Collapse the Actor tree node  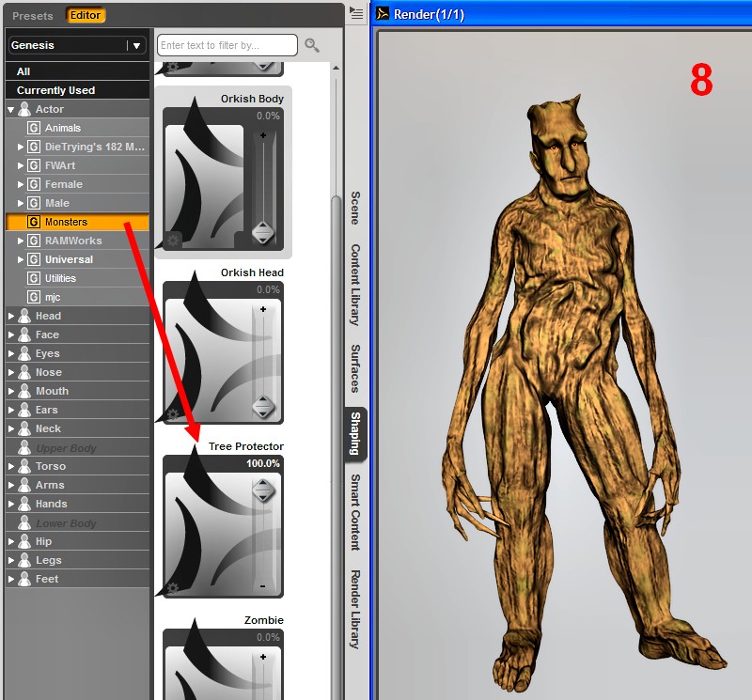point(11,110)
